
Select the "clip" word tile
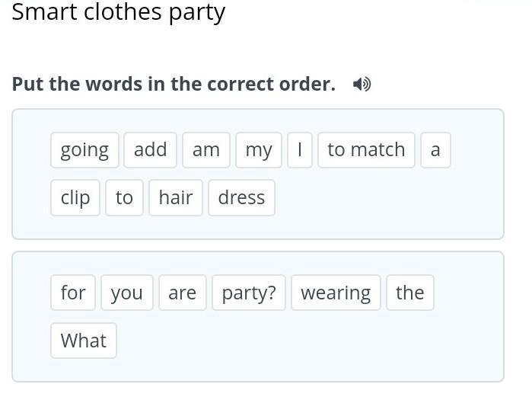(x=75, y=198)
